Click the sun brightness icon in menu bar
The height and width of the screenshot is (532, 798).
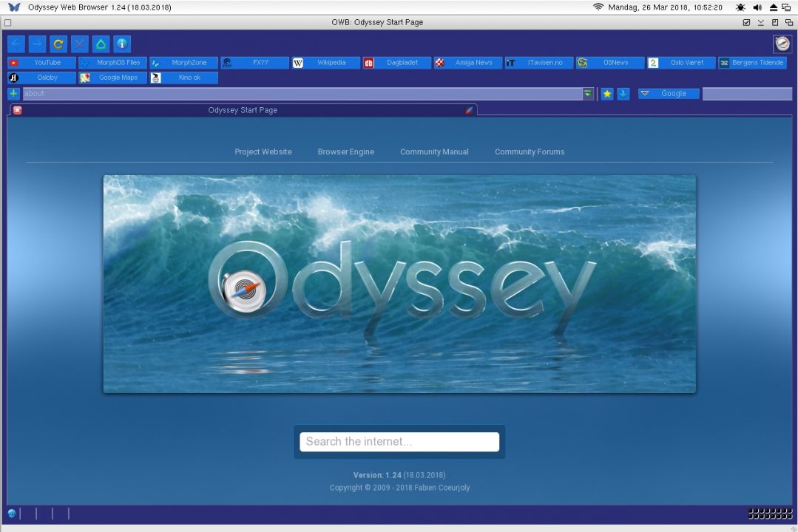click(x=740, y=7)
